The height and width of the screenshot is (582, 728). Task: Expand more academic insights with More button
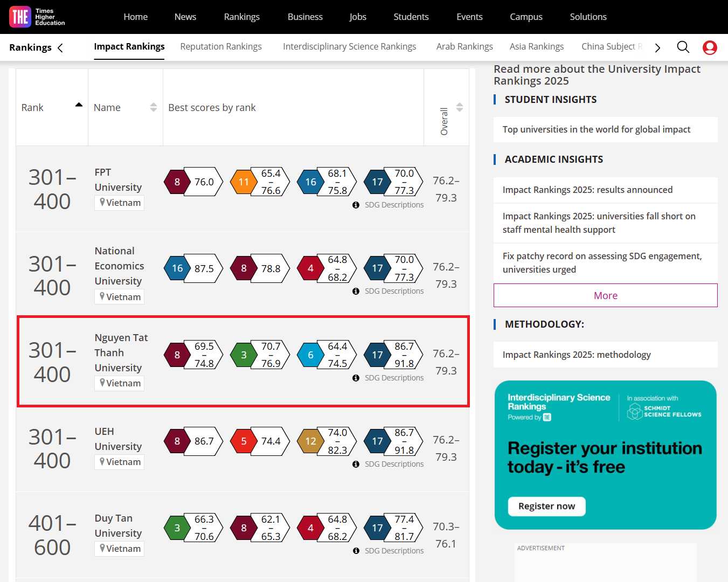click(605, 295)
